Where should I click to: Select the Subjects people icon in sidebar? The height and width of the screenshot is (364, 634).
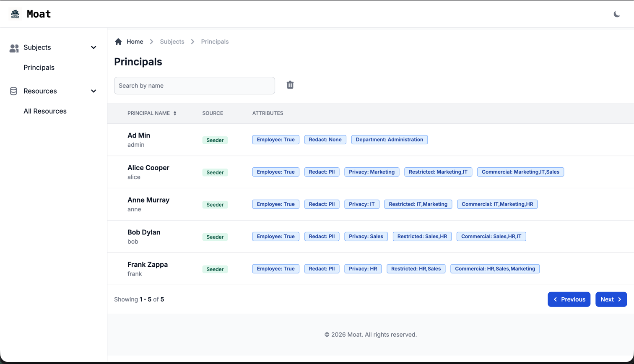click(x=14, y=47)
